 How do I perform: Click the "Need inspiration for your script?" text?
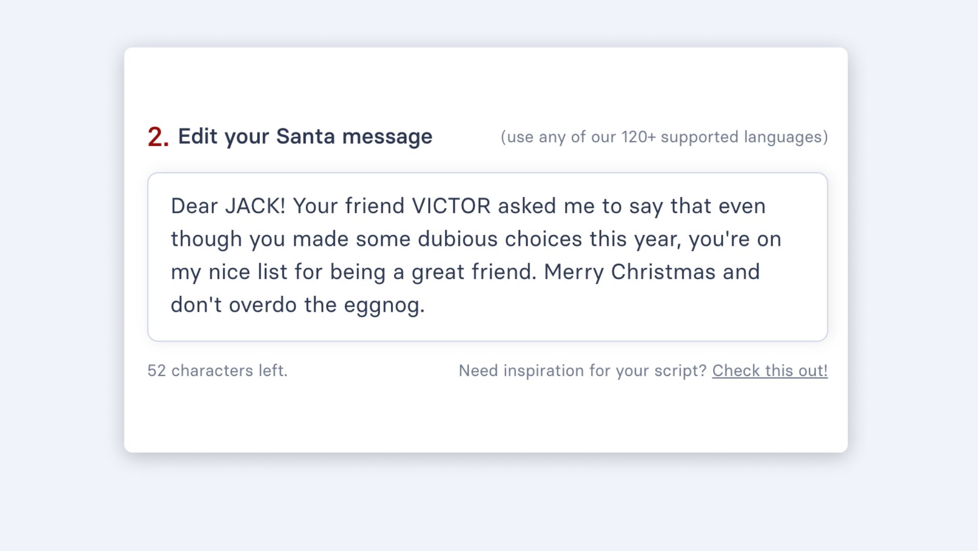coord(582,370)
